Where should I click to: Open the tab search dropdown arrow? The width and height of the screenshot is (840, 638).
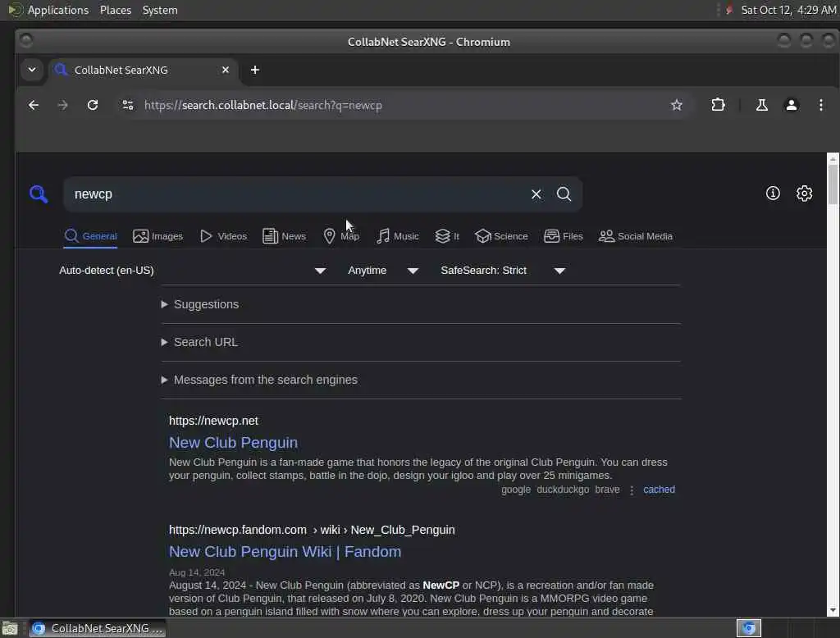tap(32, 70)
